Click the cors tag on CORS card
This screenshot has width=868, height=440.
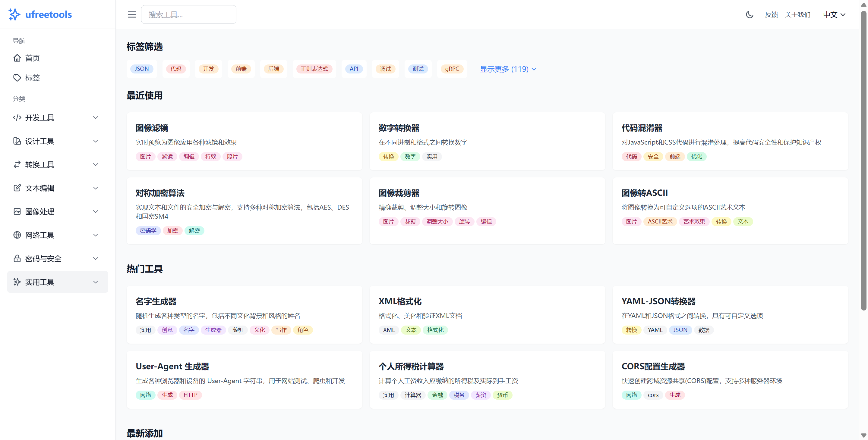tap(653, 395)
